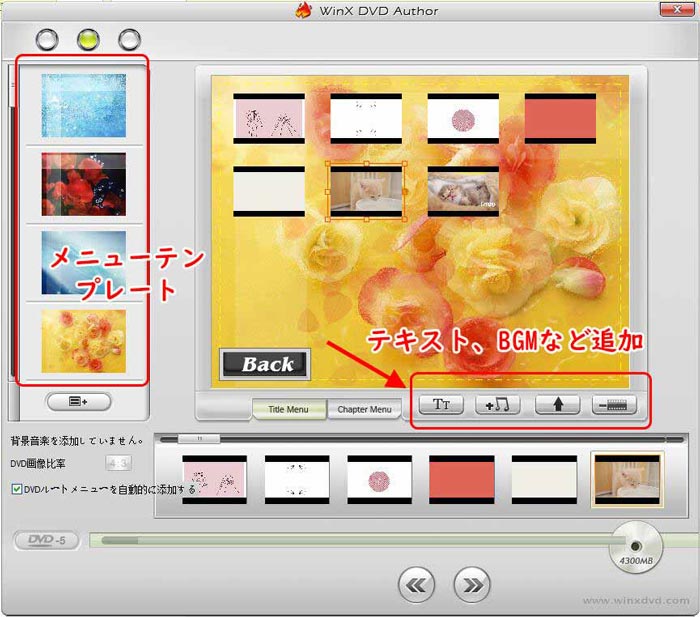Open the 4:3 DVD aspect ratio dropdown
This screenshot has width=700, height=617.
119,463
